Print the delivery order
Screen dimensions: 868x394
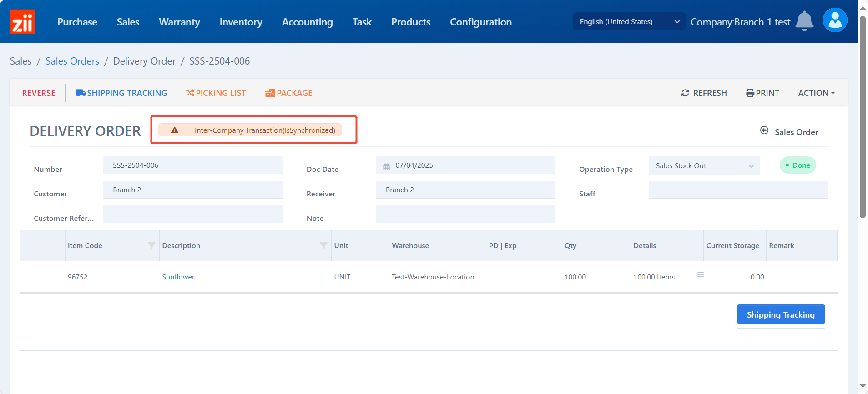coord(762,93)
